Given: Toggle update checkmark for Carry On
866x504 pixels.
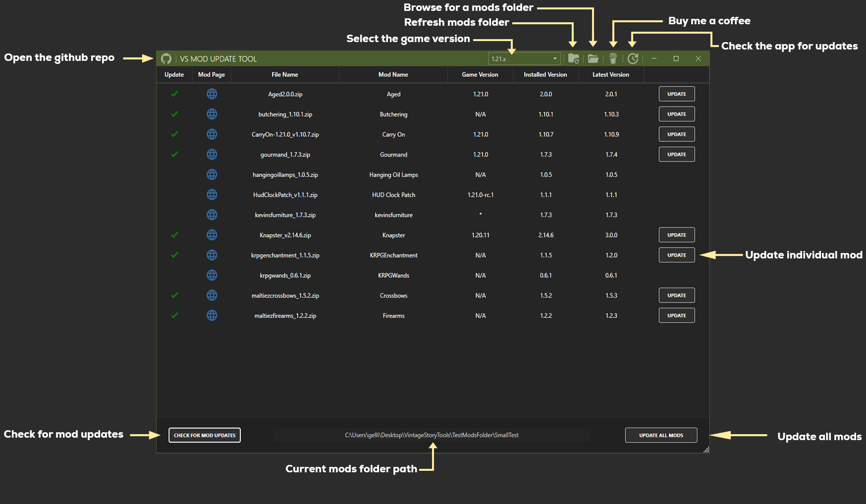Looking at the screenshot, I should tap(174, 134).
